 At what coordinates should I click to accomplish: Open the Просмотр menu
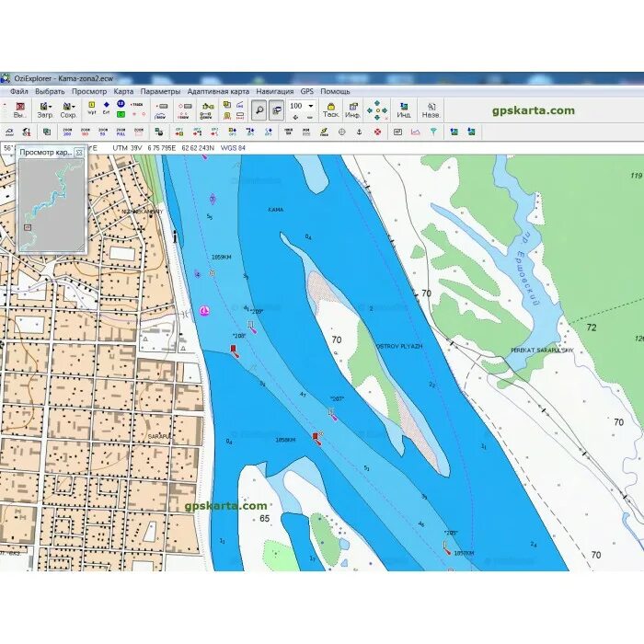89,91
